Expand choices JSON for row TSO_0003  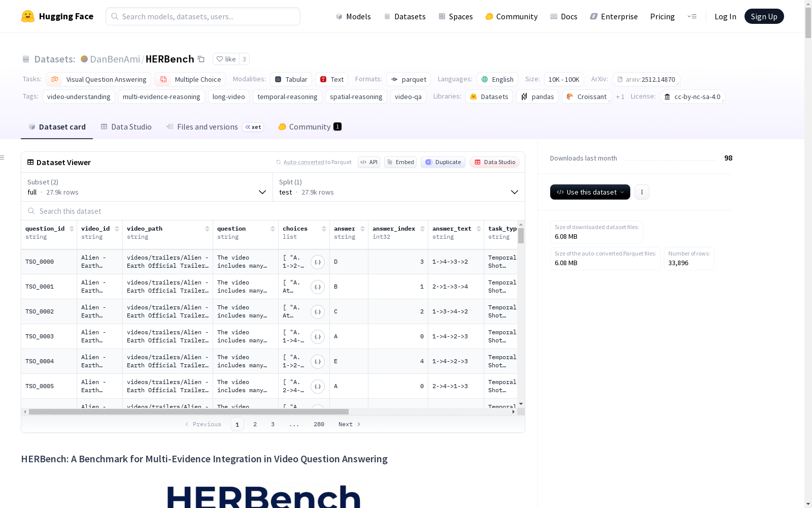pos(318,337)
